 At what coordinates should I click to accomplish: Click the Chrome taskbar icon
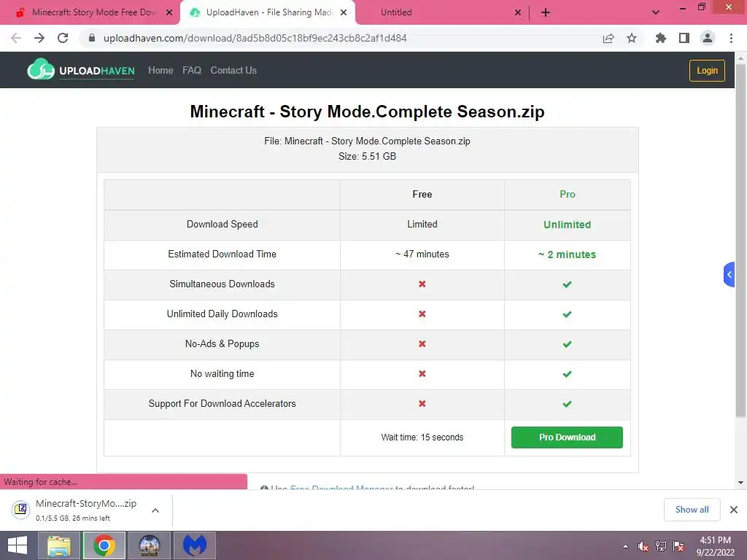point(104,545)
